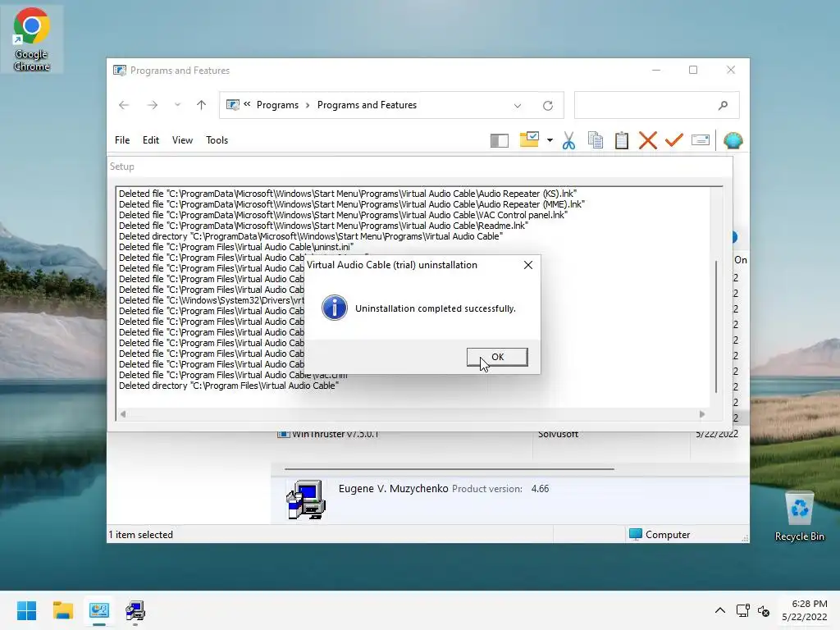Open the Tools menu
The height and width of the screenshot is (630, 840).
(217, 139)
